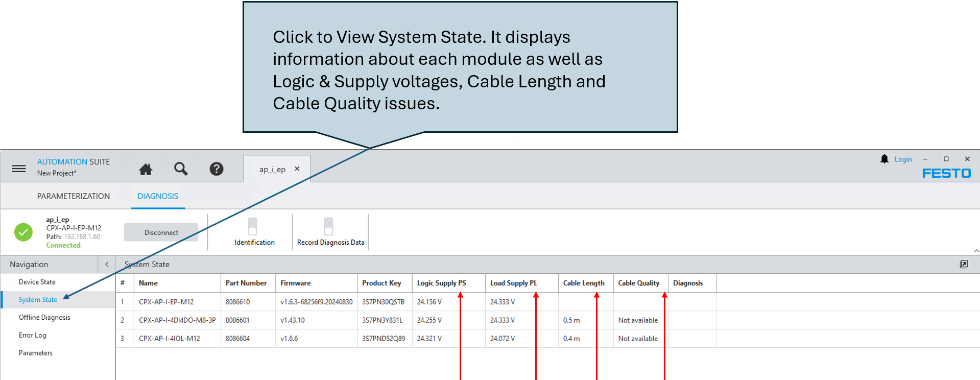The height and width of the screenshot is (380, 980).
Task: Click the green connected status checkmark
Action: click(23, 232)
